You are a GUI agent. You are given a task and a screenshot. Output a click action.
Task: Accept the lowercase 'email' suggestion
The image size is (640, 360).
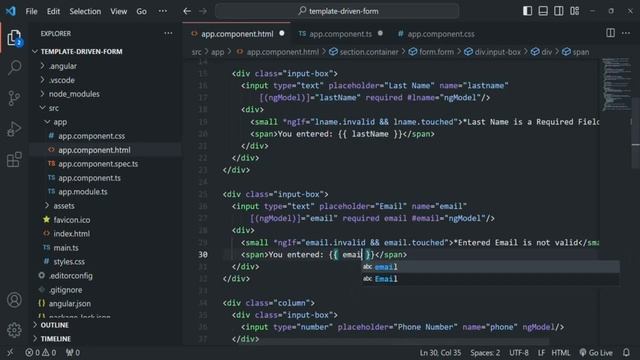[x=490, y=267]
